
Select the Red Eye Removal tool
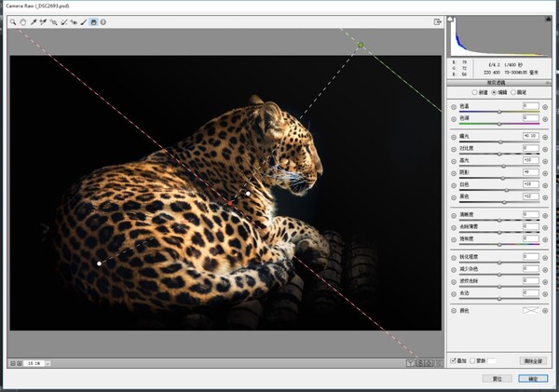click(x=74, y=22)
